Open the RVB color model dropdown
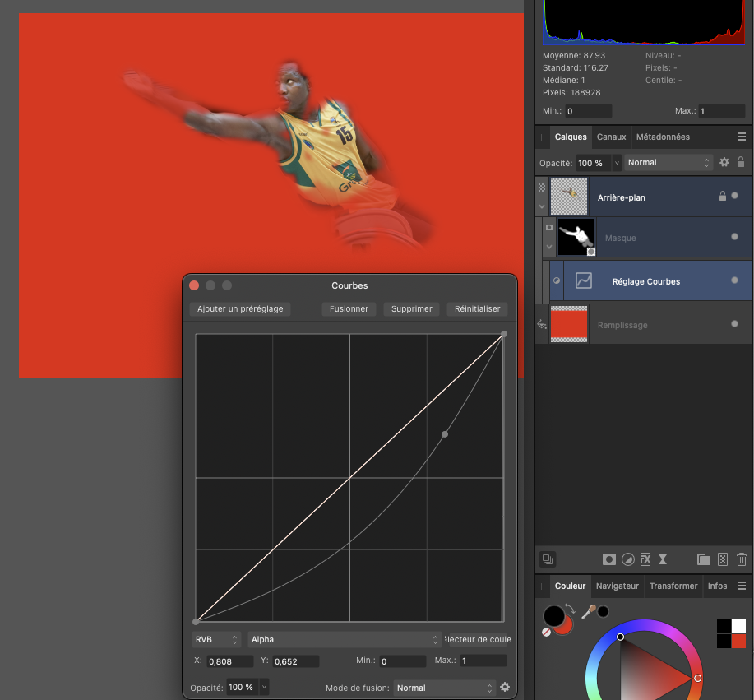The height and width of the screenshot is (700, 754). point(216,639)
